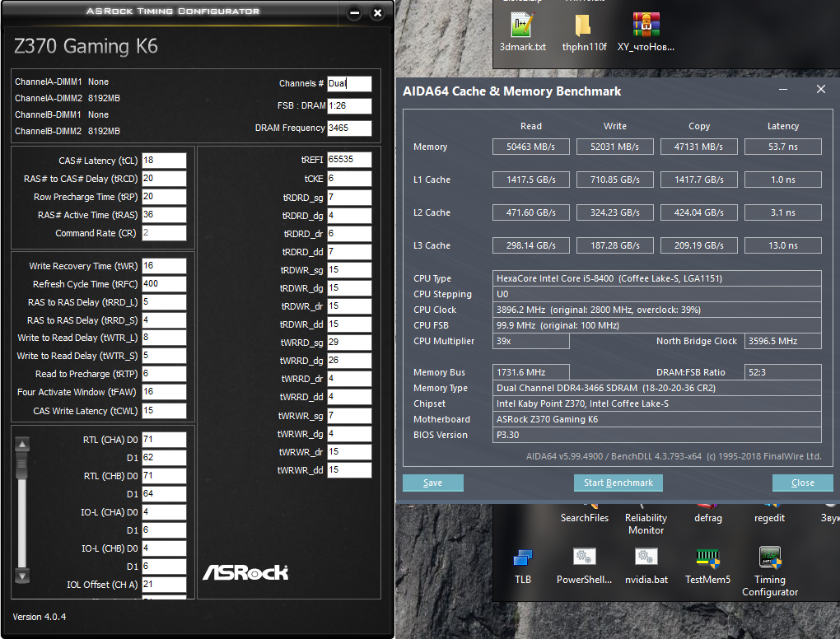Click the DRAM Frequency field 3465
Viewport: 840px width, 639px height.
click(x=349, y=128)
